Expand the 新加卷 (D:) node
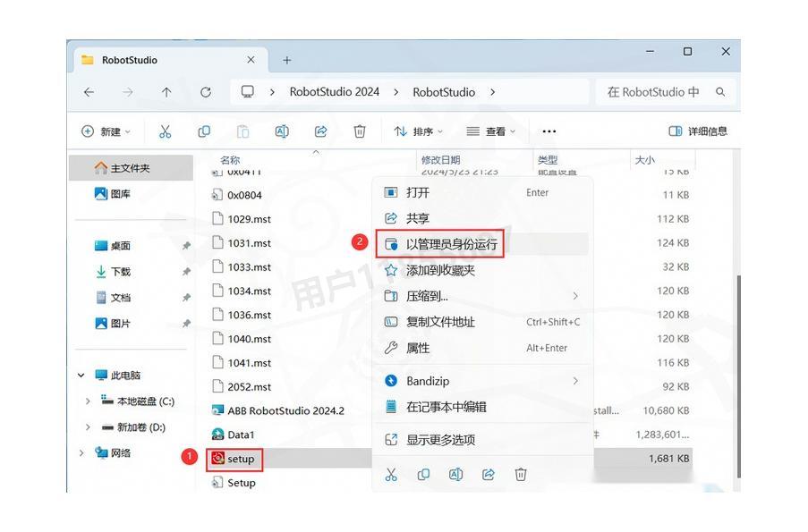 (x=88, y=426)
